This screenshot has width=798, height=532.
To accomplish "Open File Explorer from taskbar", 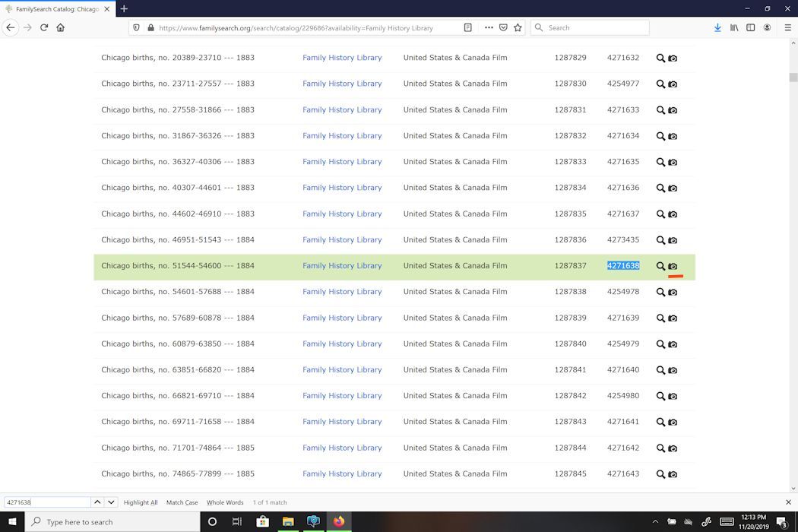I will 288,522.
